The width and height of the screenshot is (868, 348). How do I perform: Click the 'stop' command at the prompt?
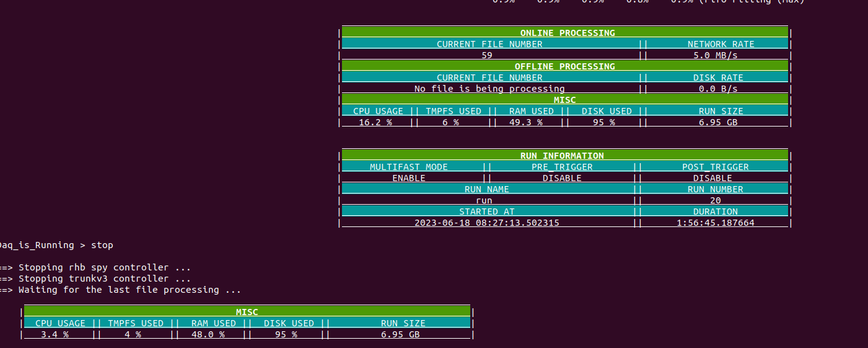[102, 245]
